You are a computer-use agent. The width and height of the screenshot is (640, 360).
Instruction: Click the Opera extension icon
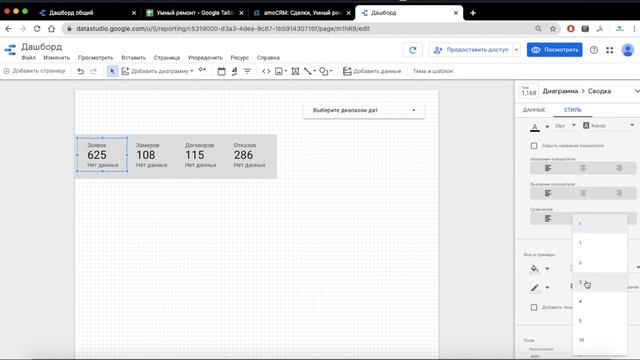pos(571,29)
